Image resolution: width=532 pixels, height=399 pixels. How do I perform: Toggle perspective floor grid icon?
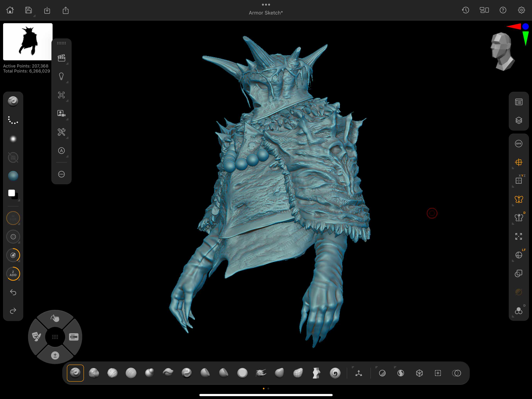pyautogui.click(x=518, y=162)
